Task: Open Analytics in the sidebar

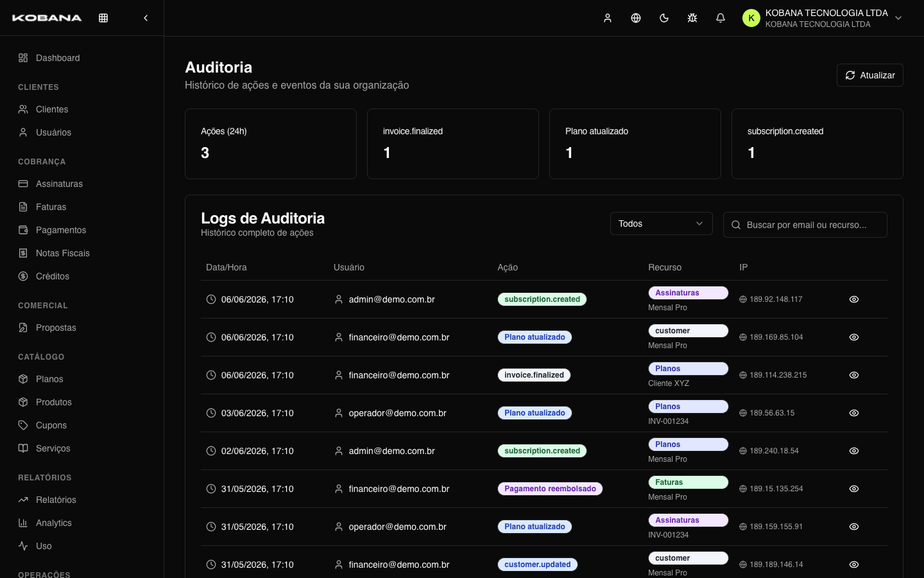Action: click(81, 523)
